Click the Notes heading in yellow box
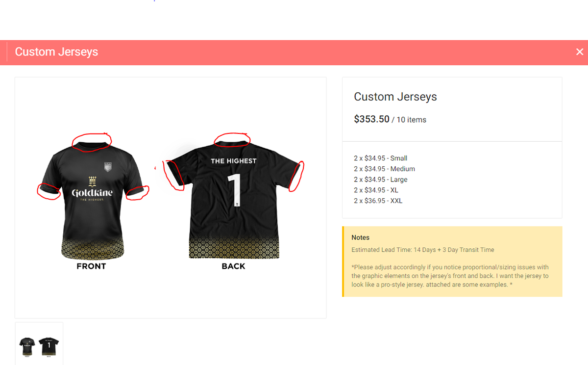 coord(360,237)
